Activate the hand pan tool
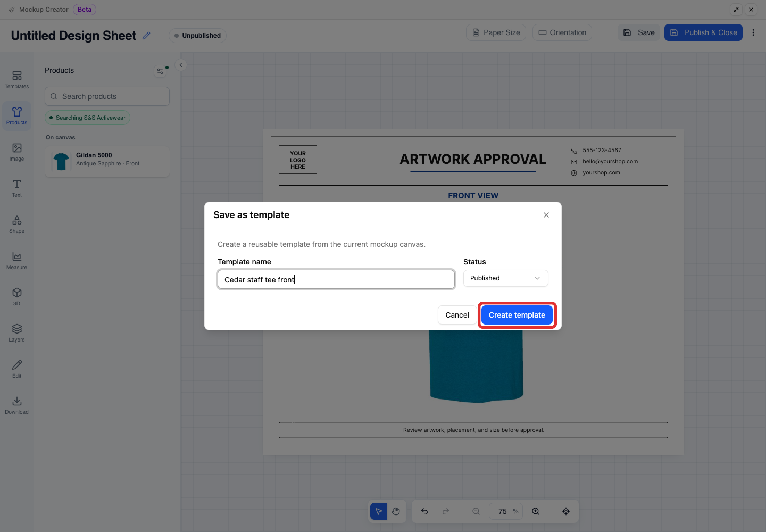This screenshot has width=766, height=532. click(396, 511)
